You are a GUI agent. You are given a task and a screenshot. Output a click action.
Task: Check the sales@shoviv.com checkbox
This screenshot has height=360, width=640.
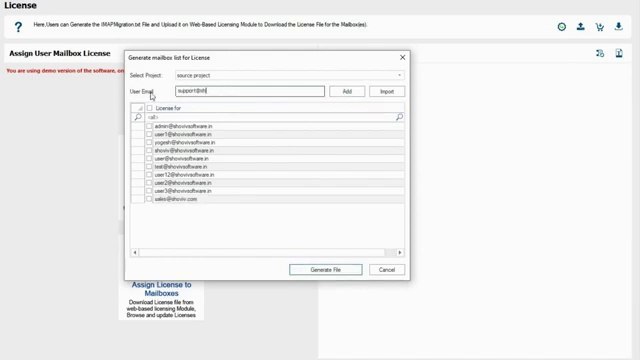(149, 199)
